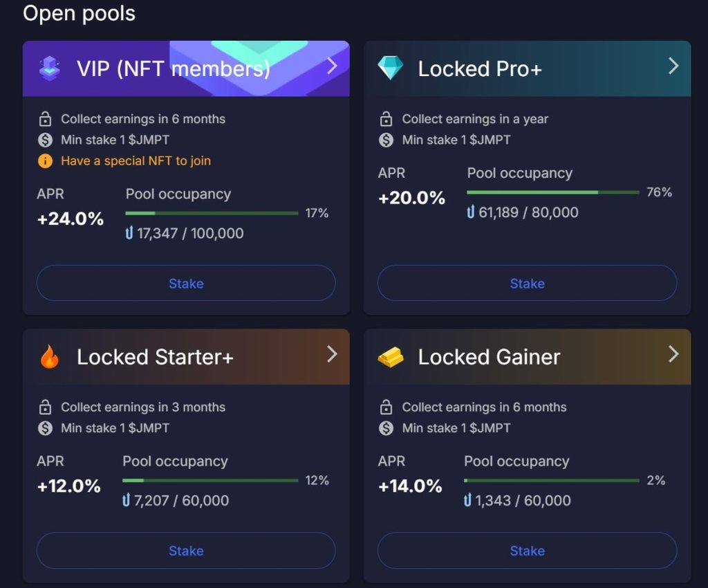Open Locked Gainer details with the arrow

pos(673,354)
